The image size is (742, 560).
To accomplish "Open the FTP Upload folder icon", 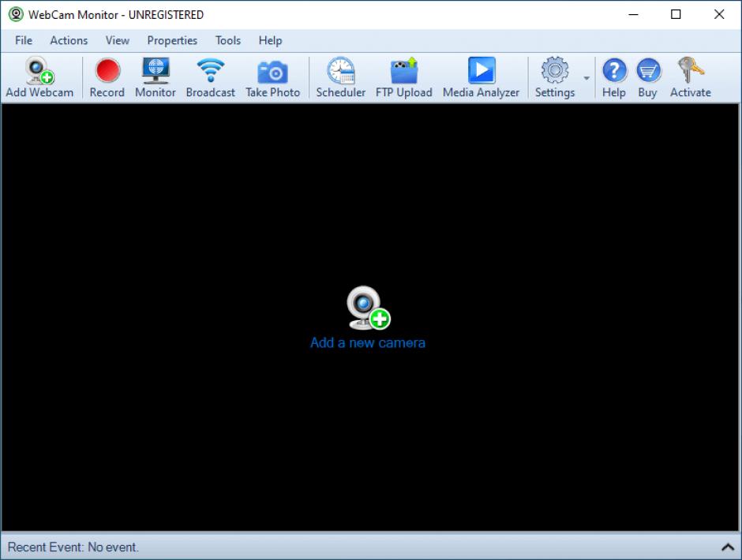I will pyautogui.click(x=404, y=70).
